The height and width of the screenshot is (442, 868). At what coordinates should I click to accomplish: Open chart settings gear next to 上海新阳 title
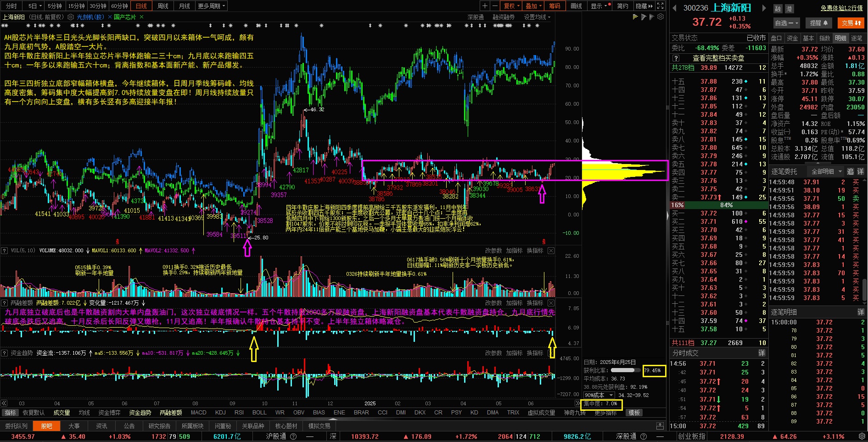click(x=71, y=17)
